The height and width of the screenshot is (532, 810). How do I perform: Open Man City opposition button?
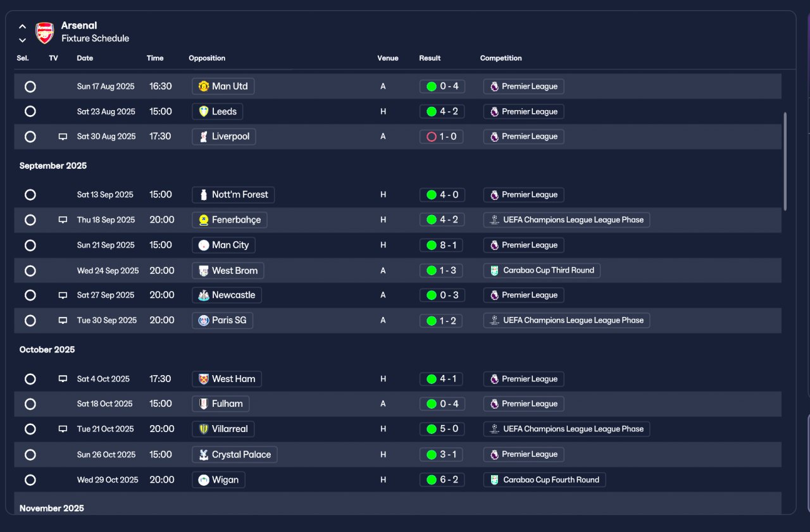(223, 245)
